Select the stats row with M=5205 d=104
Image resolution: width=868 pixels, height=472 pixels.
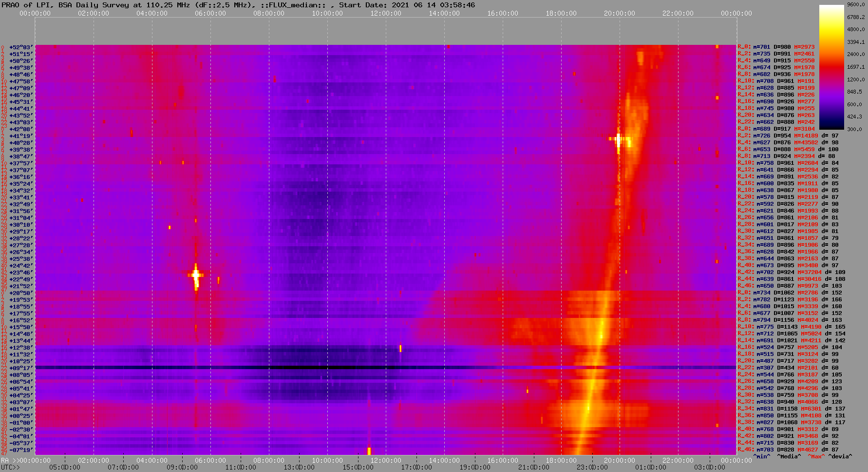pos(790,348)
